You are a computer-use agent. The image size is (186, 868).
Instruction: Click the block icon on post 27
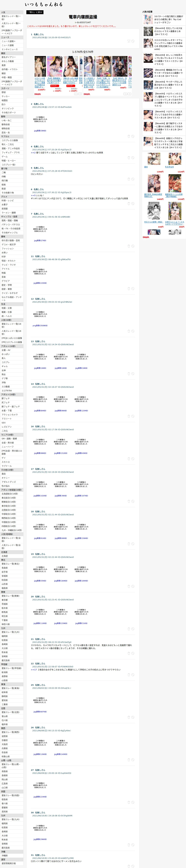click(x=133, y=802)
